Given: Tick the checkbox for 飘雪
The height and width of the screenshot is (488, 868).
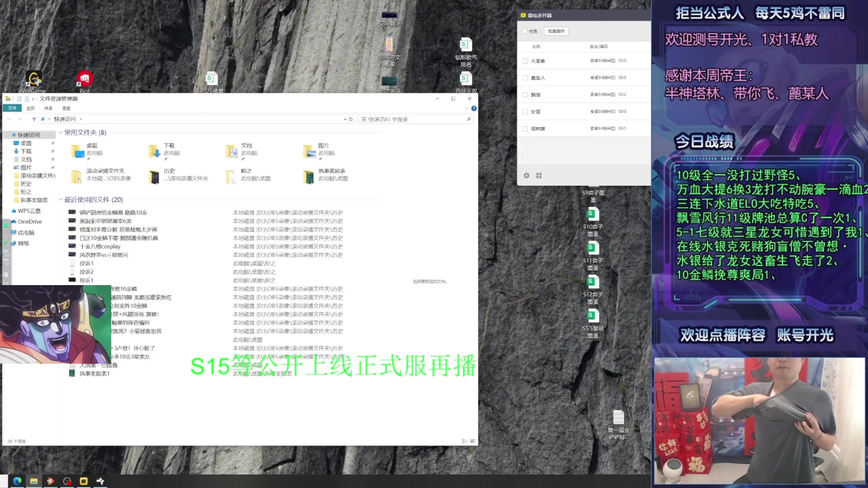Looking at the screenshot, I should coord(525,95).
